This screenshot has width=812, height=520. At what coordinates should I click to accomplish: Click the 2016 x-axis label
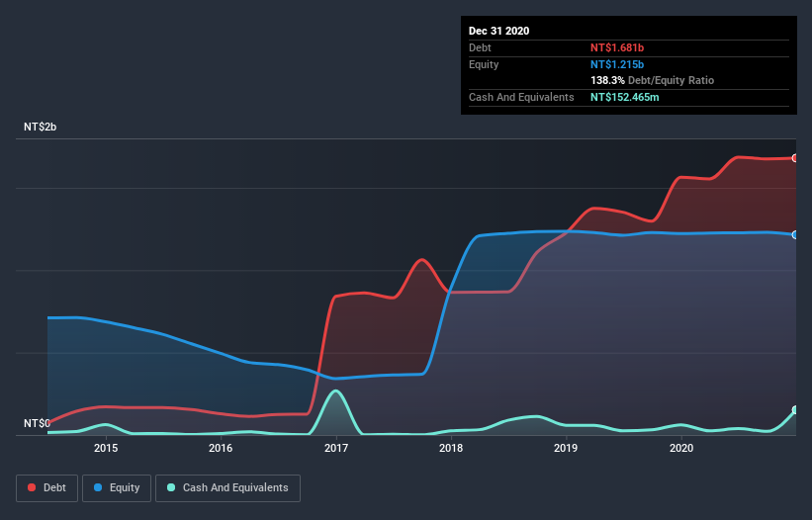pyautogui.click(x=221, y=448)
